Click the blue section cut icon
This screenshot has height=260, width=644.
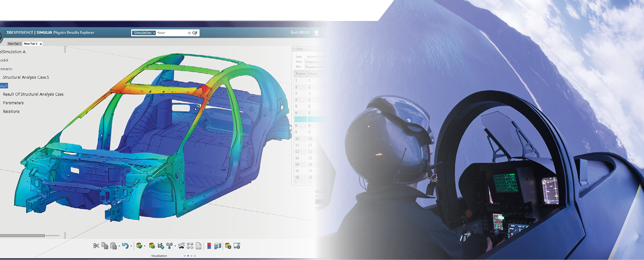218,245
